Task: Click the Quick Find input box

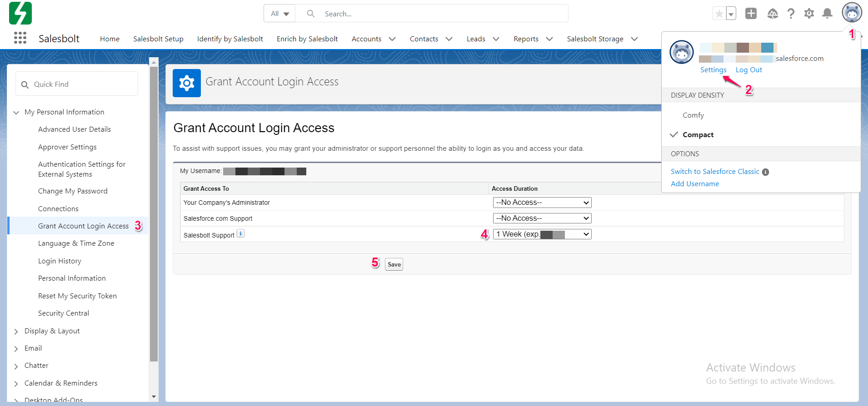Action: (77, 84)
